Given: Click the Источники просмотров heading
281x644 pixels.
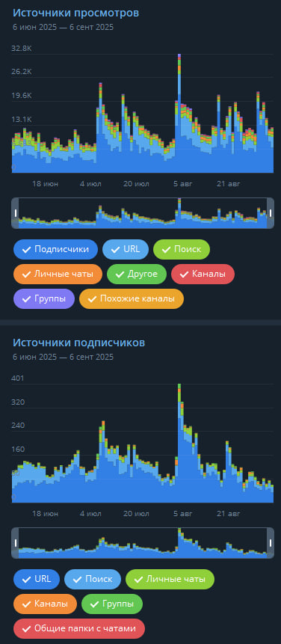Looking at the screenshot, I should [x=76, y=13].
